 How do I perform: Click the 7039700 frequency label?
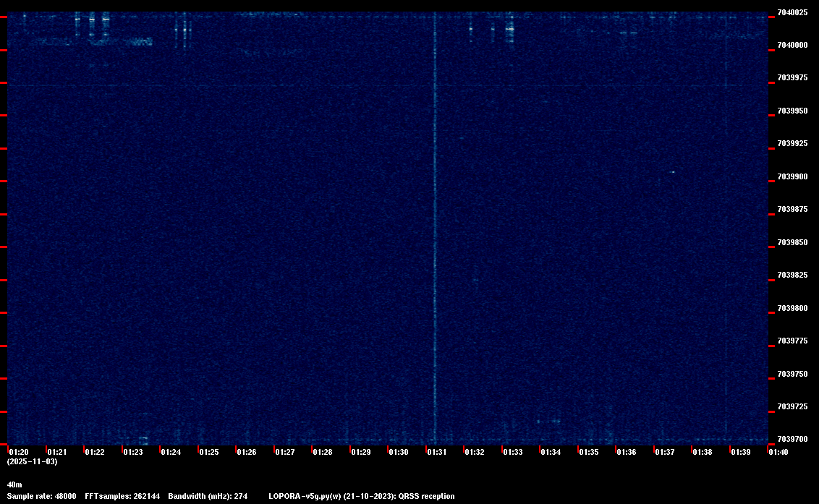792,440
